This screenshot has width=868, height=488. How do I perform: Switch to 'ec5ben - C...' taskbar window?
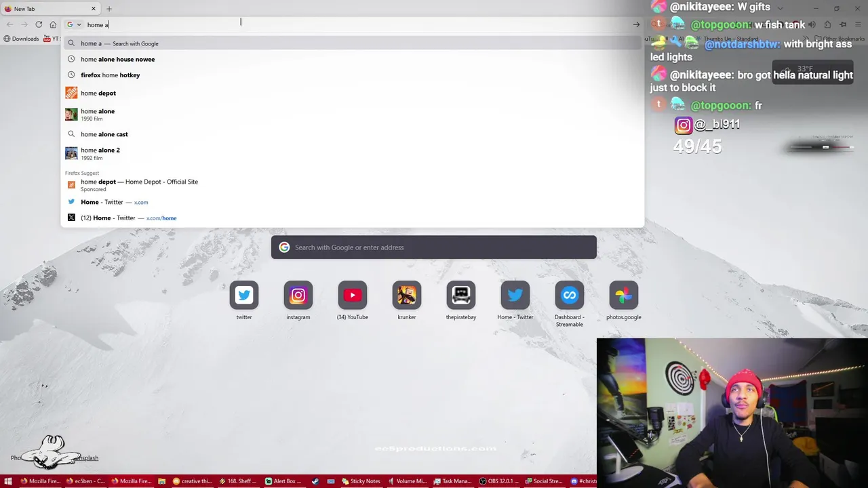86,481
